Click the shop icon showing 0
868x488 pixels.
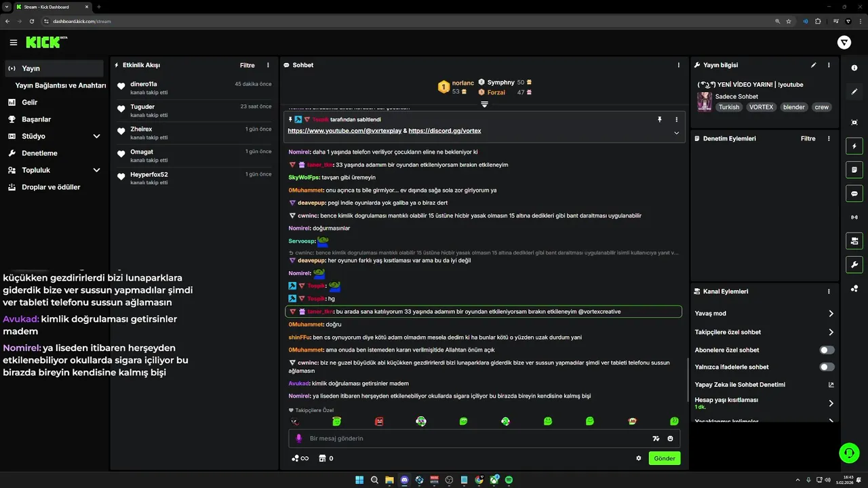tap(326, 458)
